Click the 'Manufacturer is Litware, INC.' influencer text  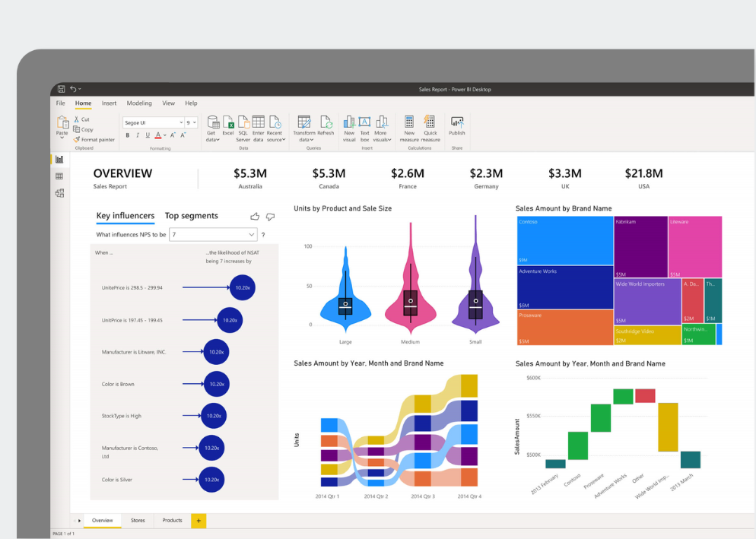(x=134, y=352)
